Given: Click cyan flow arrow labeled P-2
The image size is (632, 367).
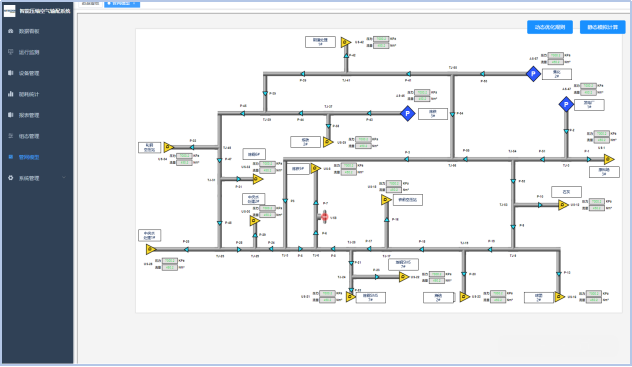Looking at the screenshot, I should coord(566,131).
